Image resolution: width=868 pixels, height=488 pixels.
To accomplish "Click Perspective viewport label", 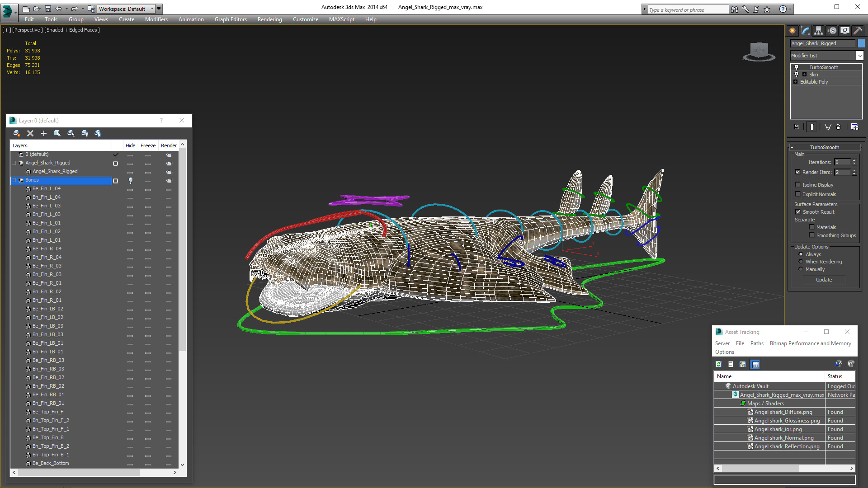I will (28, 30).
